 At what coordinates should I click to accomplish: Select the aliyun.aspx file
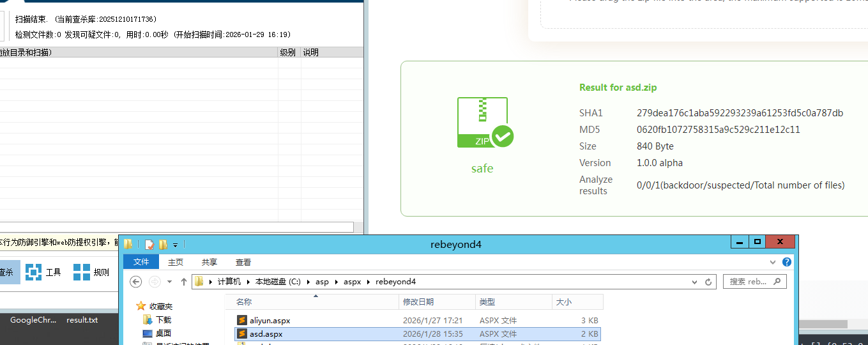[x=270, y=320]
